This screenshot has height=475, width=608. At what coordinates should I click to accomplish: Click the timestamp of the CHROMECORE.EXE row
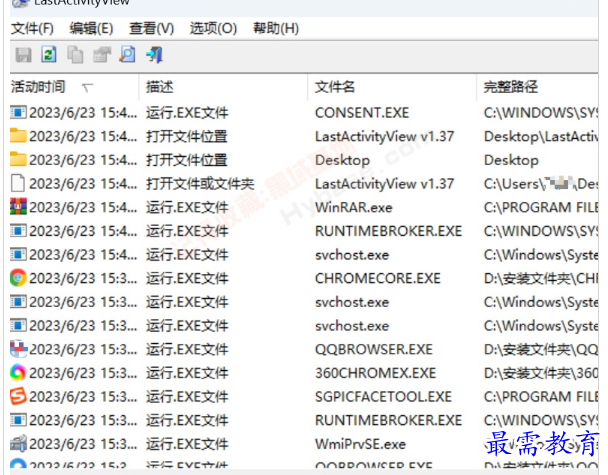pyautogui.click(x=83, y=278)
